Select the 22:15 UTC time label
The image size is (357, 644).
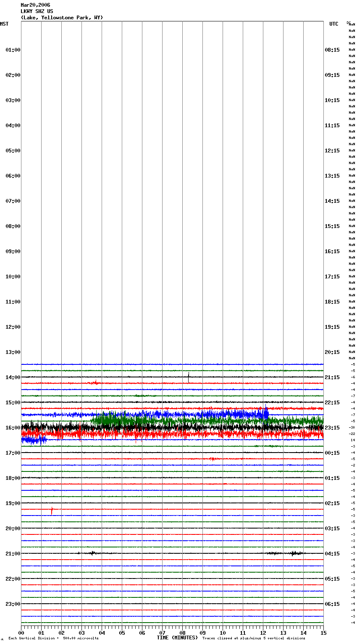(332, 403)
